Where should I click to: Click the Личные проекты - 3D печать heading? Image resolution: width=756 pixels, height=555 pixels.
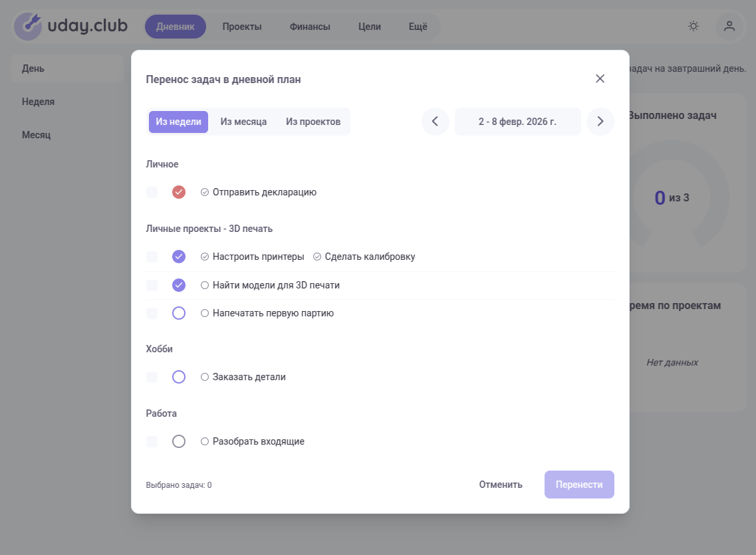point(209,229)
